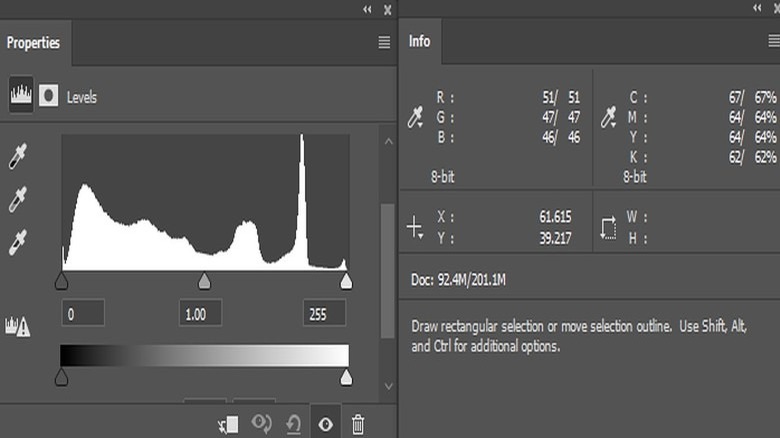Click the Levels label text
The height and width of the screenshot is (438, 780).
tap(82, 97)
